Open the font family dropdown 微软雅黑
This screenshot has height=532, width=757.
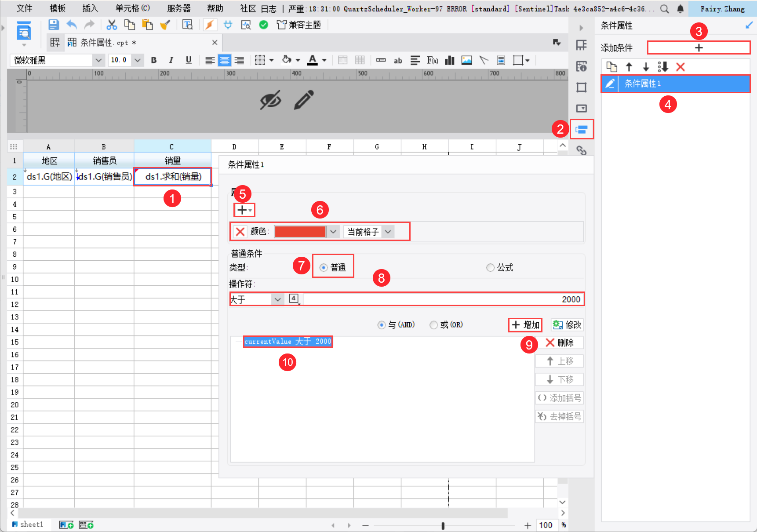[99, 60]
